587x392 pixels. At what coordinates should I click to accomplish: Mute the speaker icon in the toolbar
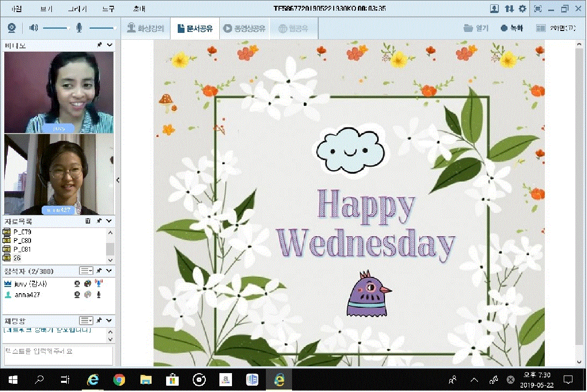33,28
